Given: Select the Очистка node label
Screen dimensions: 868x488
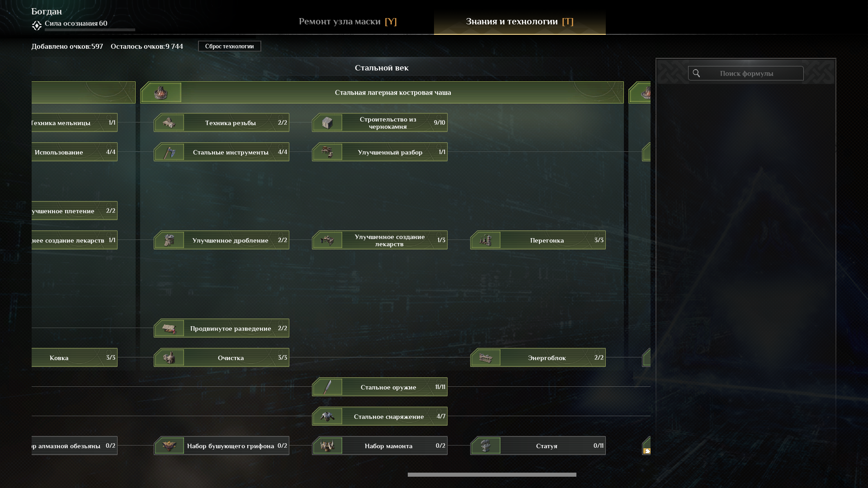Looking at the screenshot, I should pos(231,358).
